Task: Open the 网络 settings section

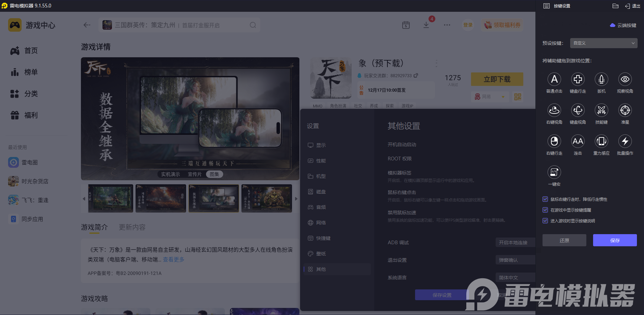Action: pyautogui.click(x=337, y=223)
